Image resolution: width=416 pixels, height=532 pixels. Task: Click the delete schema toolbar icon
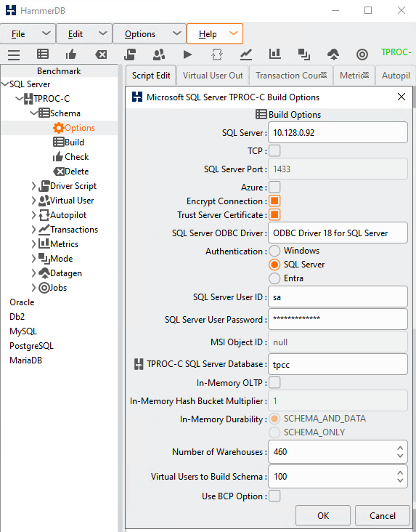101,55
